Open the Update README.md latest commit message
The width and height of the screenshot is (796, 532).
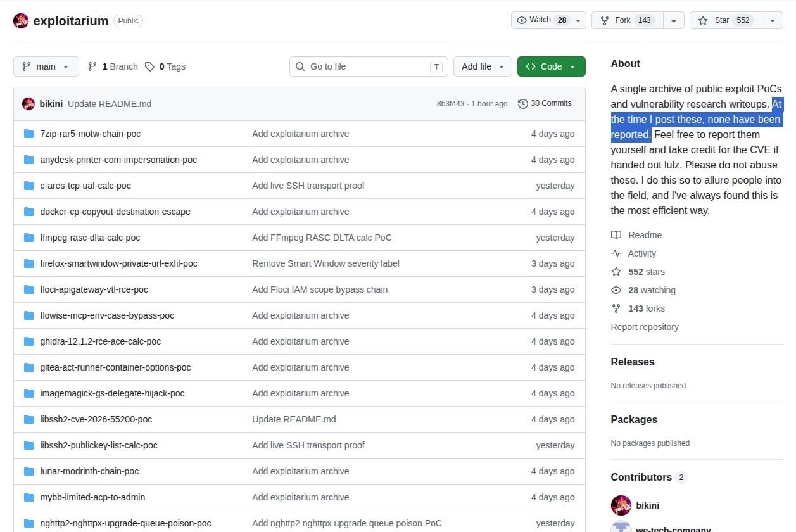tap(110, 104)
